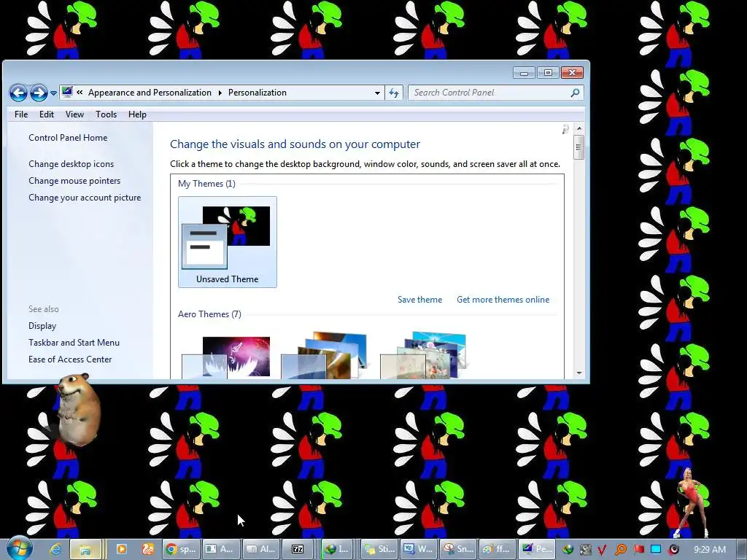Switch to the Personalization 'Pe...' taskbar button
Screen dimensions: 747x560
pos(538,549)
